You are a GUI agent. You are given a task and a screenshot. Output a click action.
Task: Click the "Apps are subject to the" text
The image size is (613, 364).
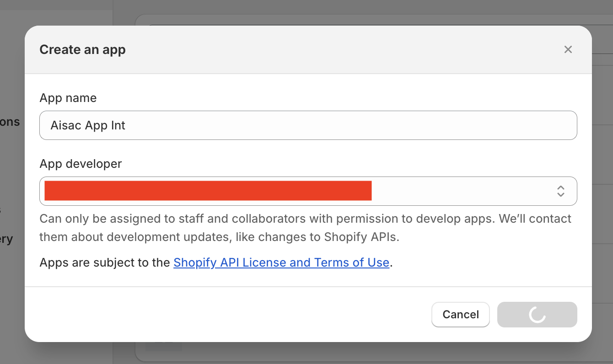click(105, 263)
